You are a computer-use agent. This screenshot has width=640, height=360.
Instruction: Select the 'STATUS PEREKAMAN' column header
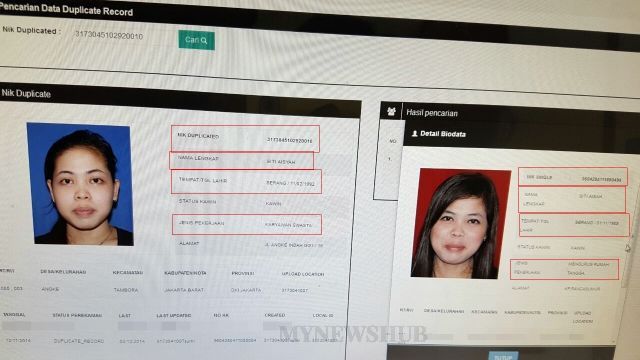click(77, 315)
